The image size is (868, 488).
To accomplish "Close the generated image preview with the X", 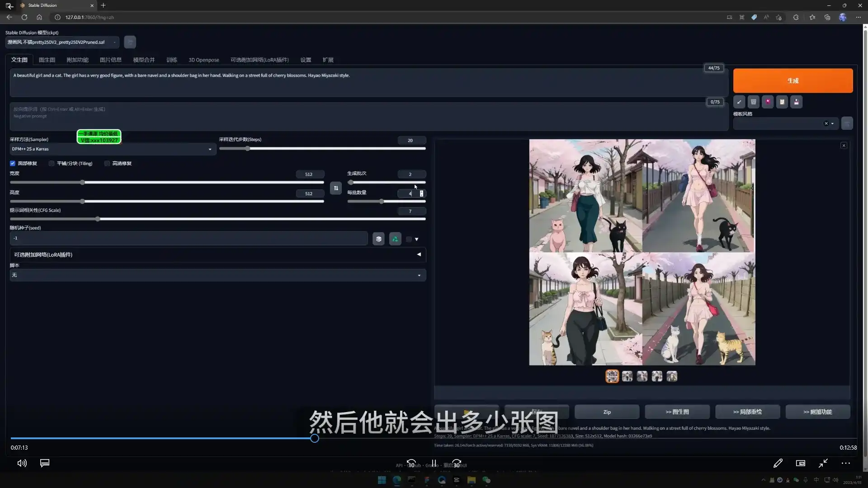I will point(844,145).
